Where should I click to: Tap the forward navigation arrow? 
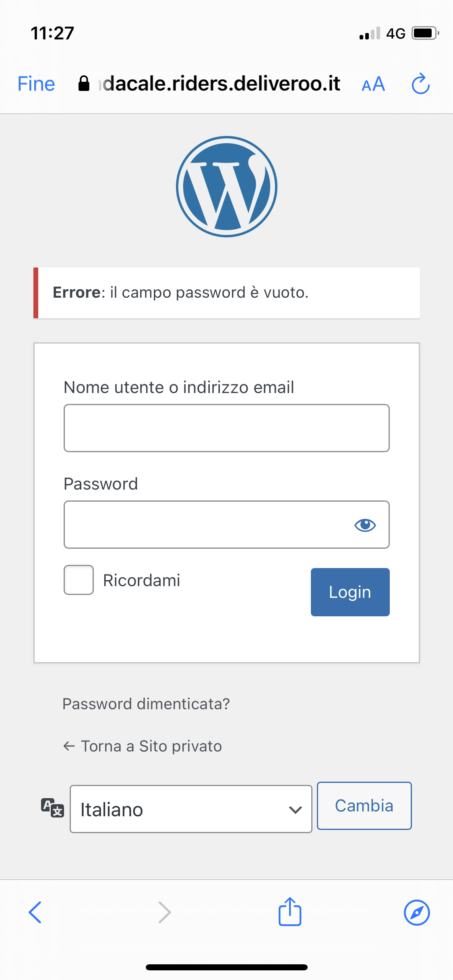[x=164, y=912]
